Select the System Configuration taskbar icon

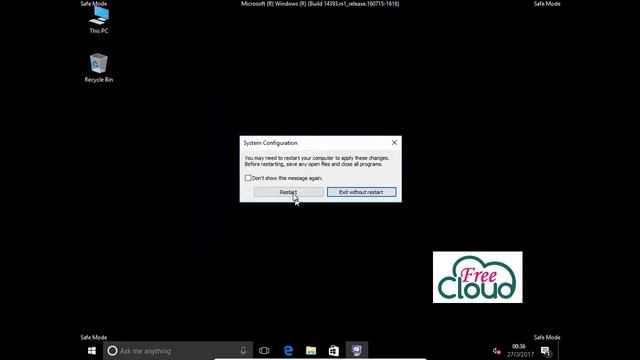(x=357, y=351)
